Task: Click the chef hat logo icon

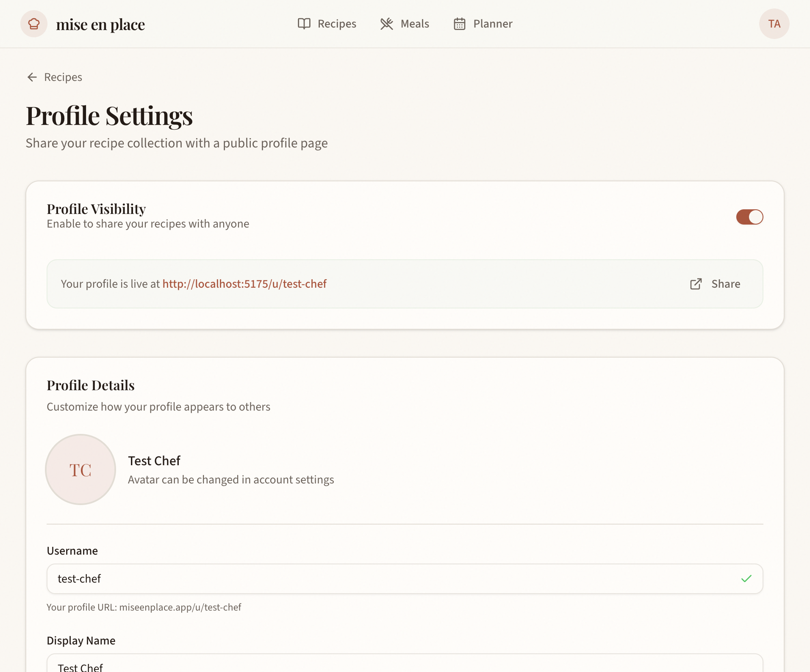Action: click(x=33, y=24)
